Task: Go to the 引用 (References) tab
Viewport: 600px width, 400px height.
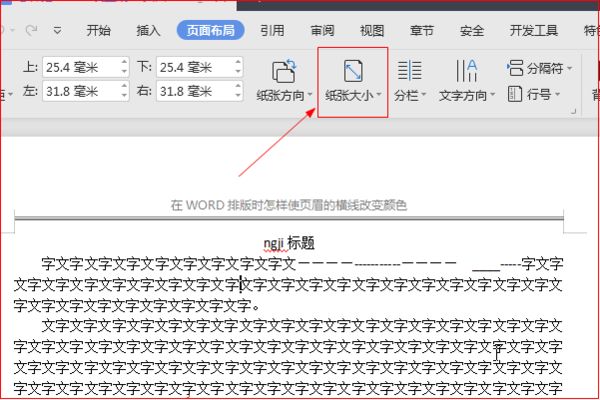Action: [x=272, y=30]
